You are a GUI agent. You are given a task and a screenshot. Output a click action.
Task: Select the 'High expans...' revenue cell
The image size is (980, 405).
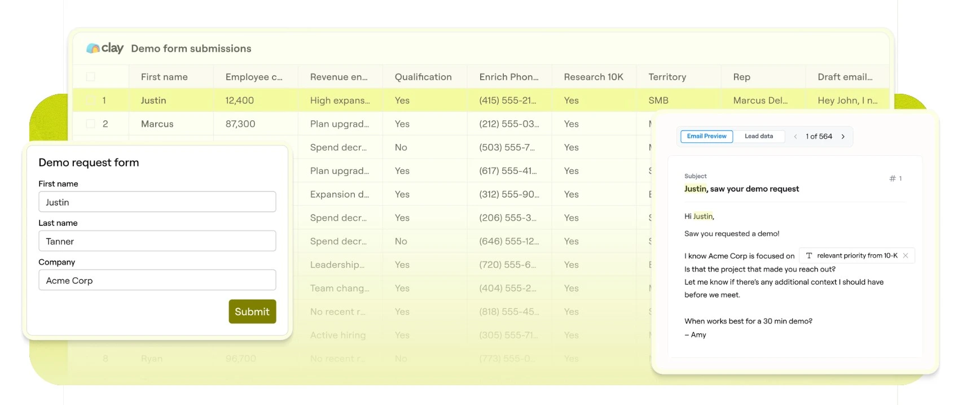pos(340,101)
